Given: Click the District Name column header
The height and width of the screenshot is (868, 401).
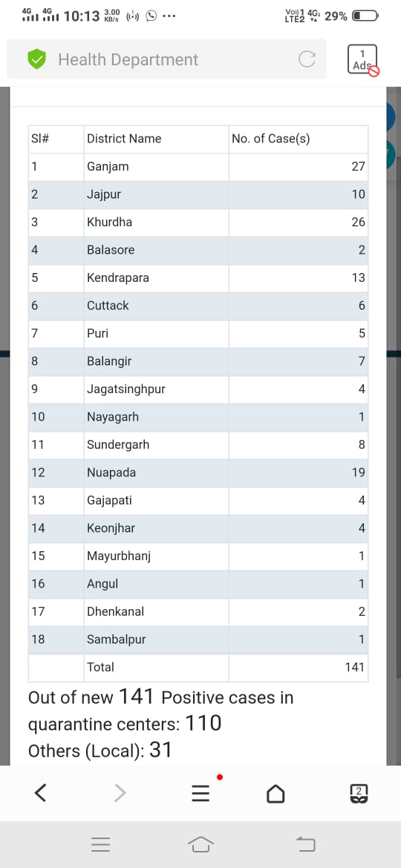Looking at the screenshot, I should (124, 139).
